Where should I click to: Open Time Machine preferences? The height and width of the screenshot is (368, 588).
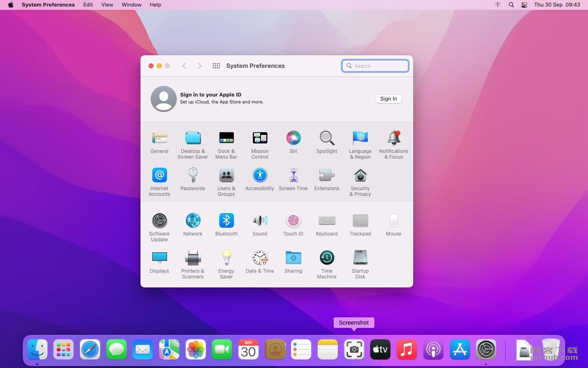[327, 265]
